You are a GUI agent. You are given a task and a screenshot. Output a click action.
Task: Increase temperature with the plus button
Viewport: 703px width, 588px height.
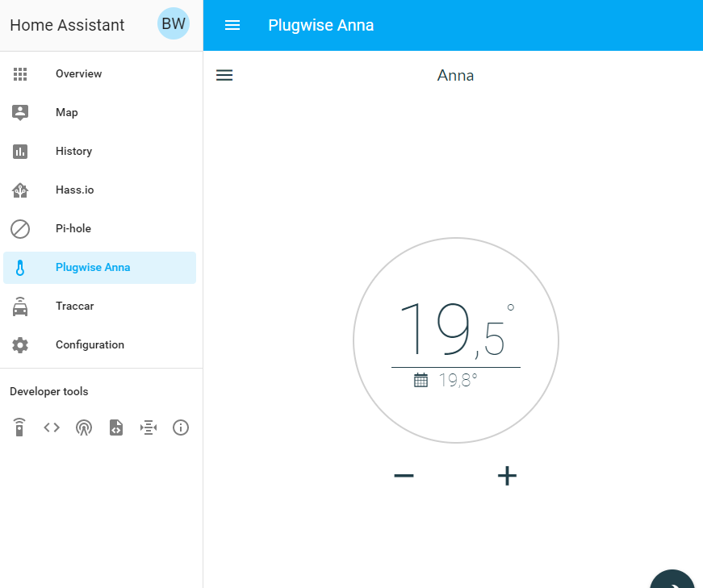pyautogui.click(x=507, y=476)
